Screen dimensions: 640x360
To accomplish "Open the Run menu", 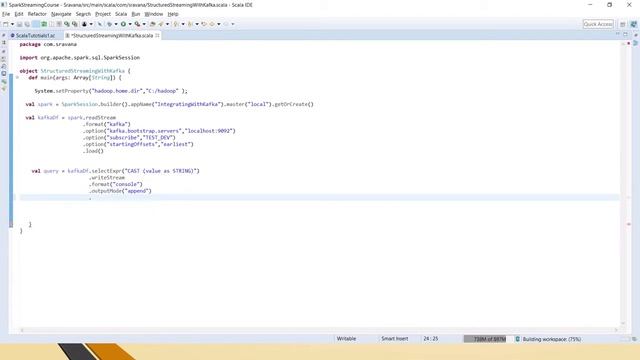I will pyautogui.click(x=136, y=14).
